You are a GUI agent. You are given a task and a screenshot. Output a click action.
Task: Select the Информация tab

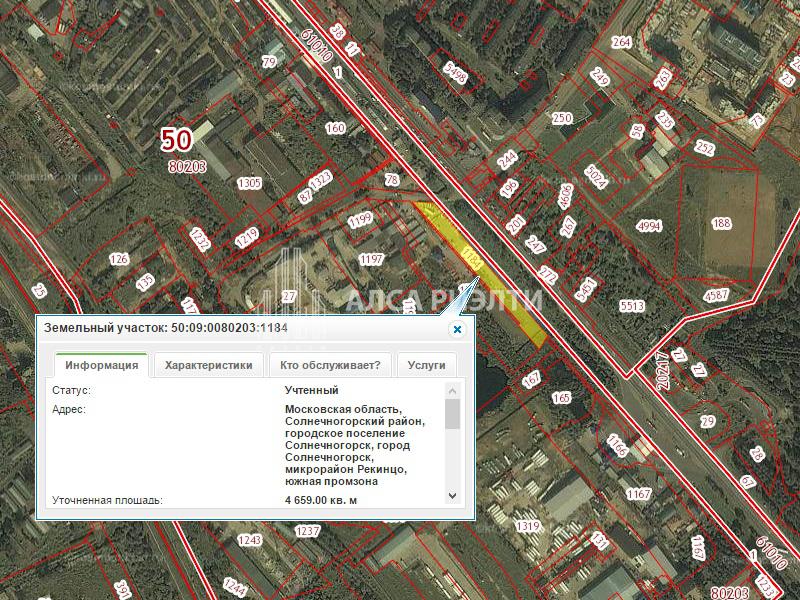tap(102, 365)
